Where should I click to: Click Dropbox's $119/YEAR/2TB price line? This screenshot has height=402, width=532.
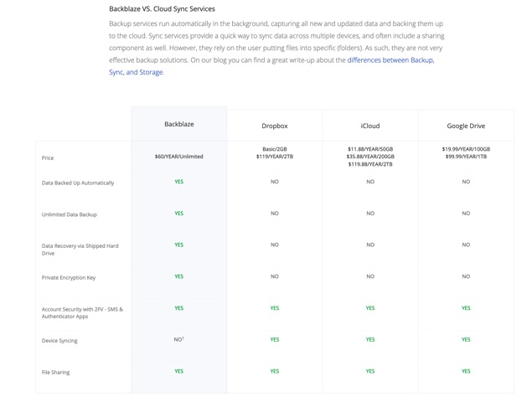[275, 157]
